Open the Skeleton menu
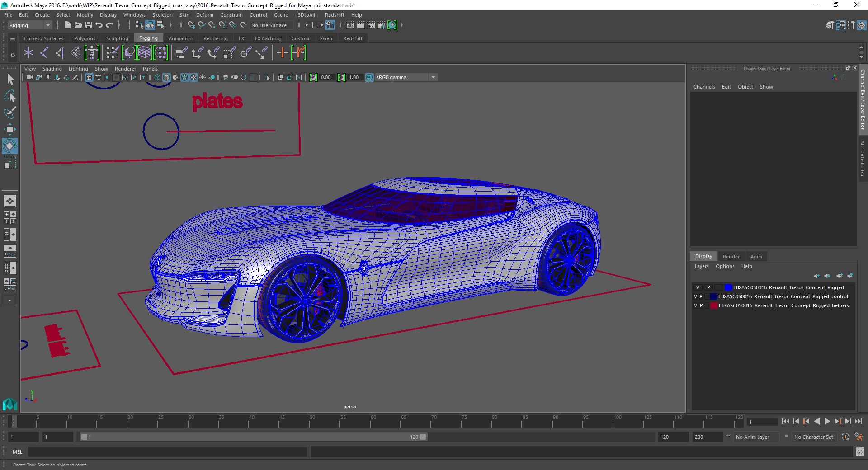Screen dimensions: 868x470 (x=162, y=15)
